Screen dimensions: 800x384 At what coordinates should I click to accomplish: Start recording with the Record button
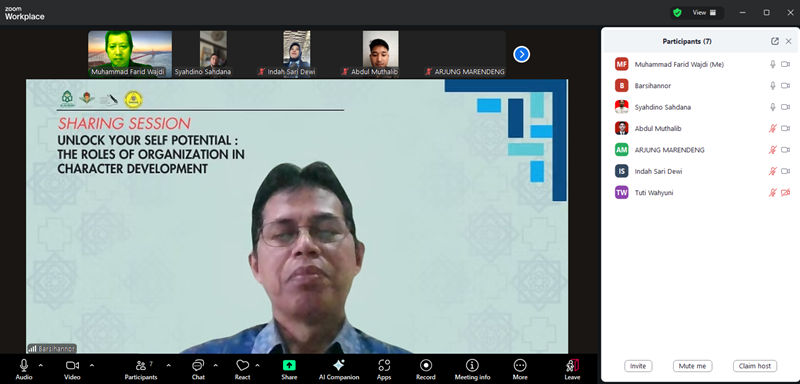tap(426, 369)
